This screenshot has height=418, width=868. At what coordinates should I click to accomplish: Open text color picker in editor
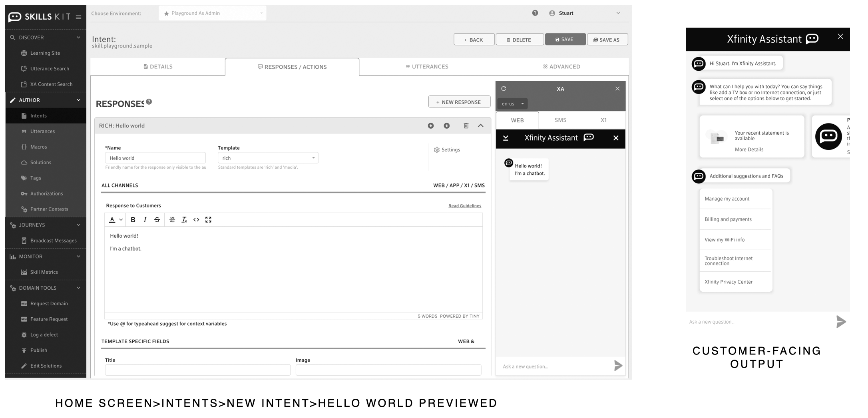112,219
